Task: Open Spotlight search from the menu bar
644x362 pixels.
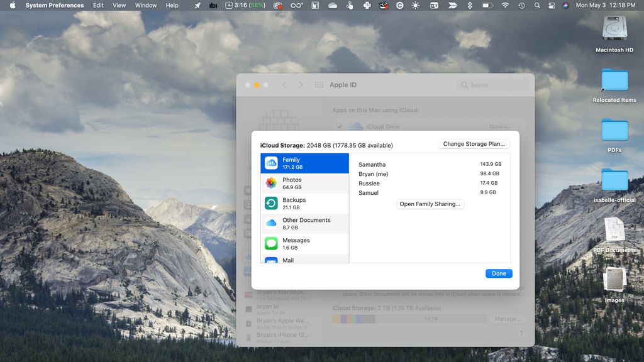Action: 536,5
